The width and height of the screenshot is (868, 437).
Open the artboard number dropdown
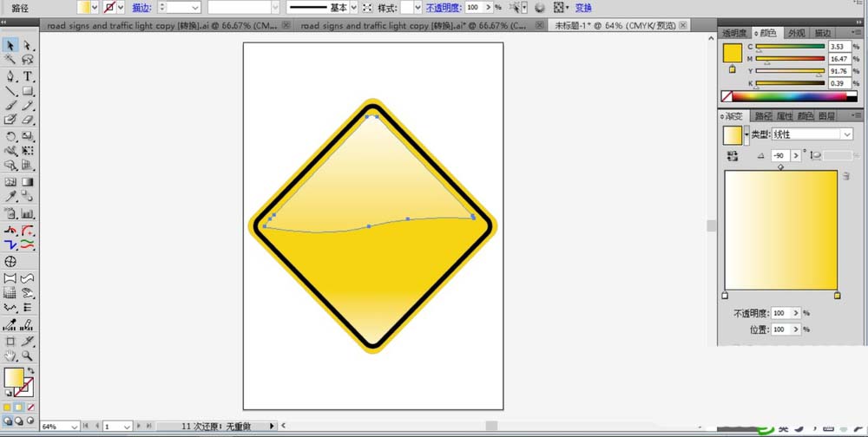pyautogui.click(x=127, y=427)
